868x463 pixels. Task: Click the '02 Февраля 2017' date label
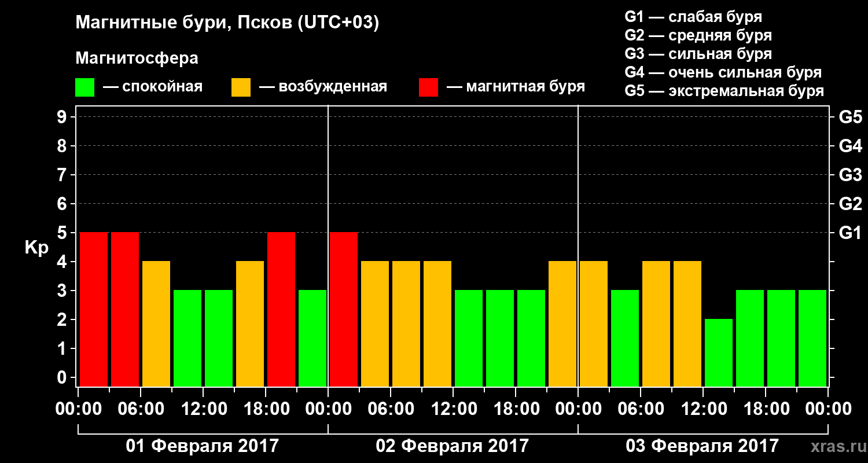[x=453, y=446]
